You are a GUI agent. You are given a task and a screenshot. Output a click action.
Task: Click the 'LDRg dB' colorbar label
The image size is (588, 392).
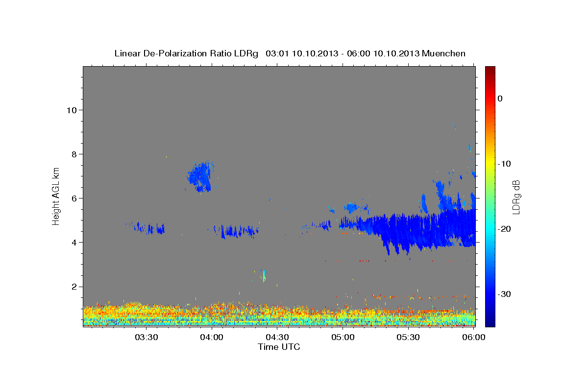pos(516,197)
